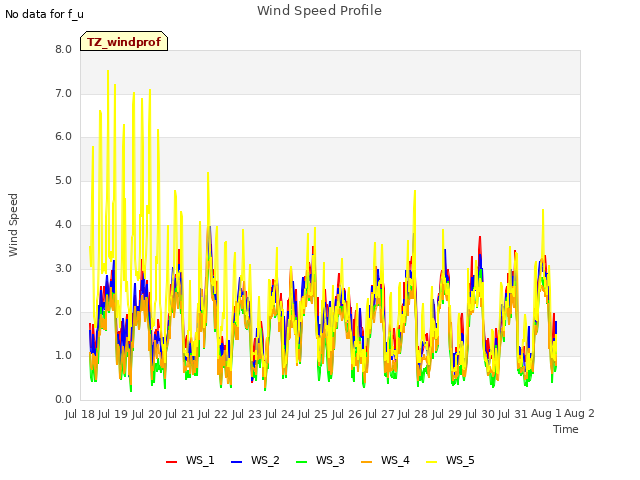Screen dimensions: 640x480
Task: Click the Jul 20 x-axis date label
Action: pyautogui.click(x=146, y=414)
